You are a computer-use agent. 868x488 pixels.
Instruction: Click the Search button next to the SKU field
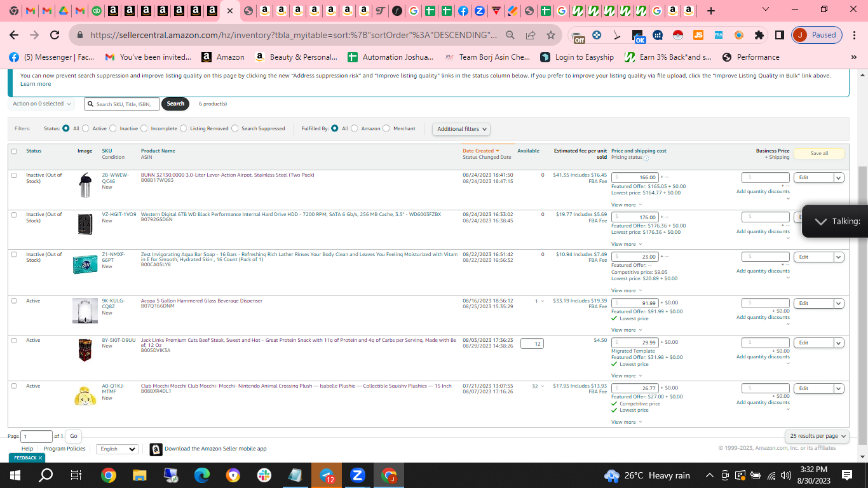coord(175,104)
